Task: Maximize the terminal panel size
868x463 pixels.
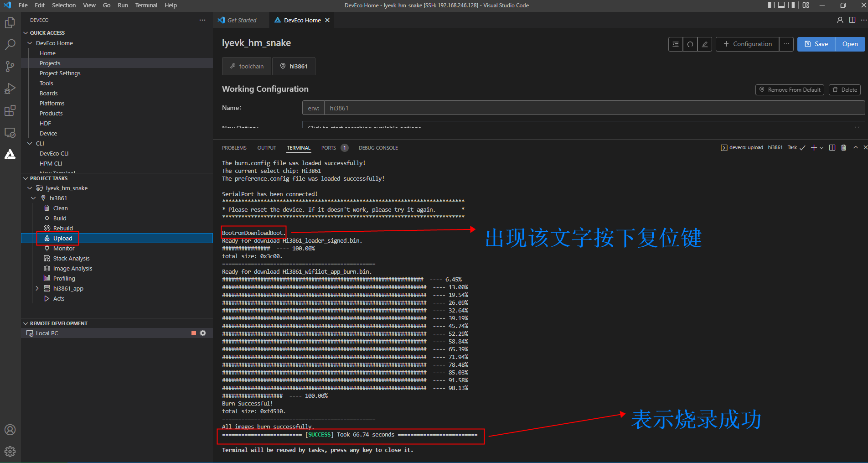Action: pos(856,147)
